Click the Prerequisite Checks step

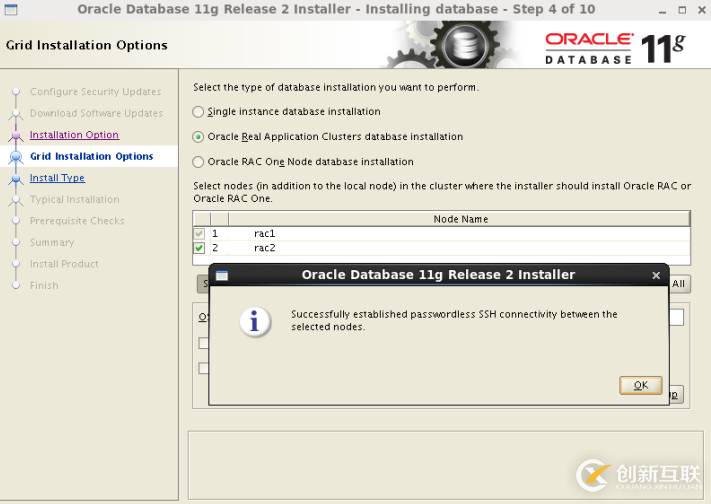pos(77,221)
